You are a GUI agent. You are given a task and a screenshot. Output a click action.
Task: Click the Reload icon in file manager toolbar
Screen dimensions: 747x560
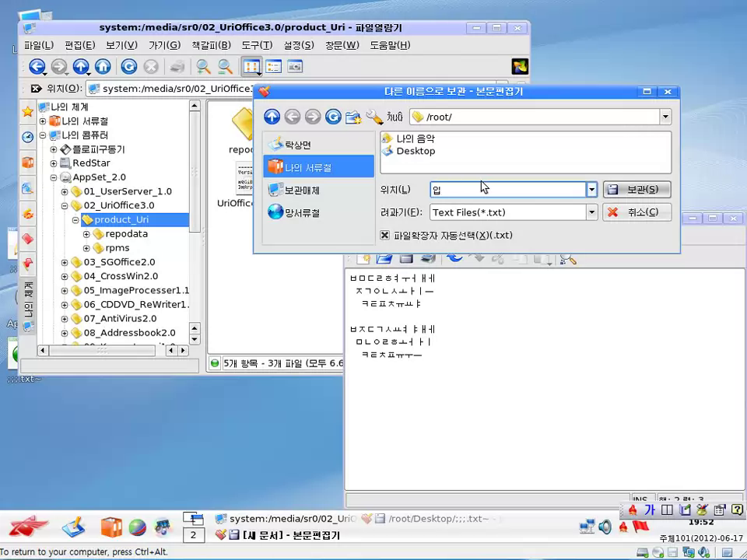pos(128,67)
